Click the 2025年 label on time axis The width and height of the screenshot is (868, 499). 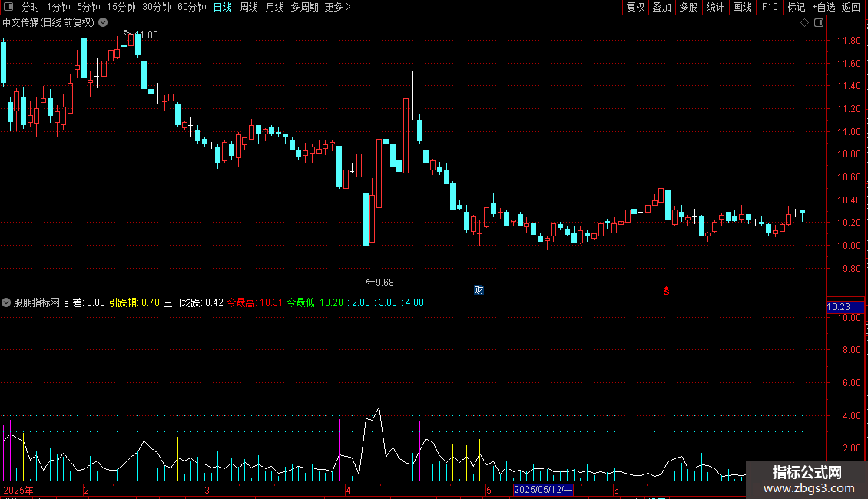pyautogui.click(x=18, y=490)
